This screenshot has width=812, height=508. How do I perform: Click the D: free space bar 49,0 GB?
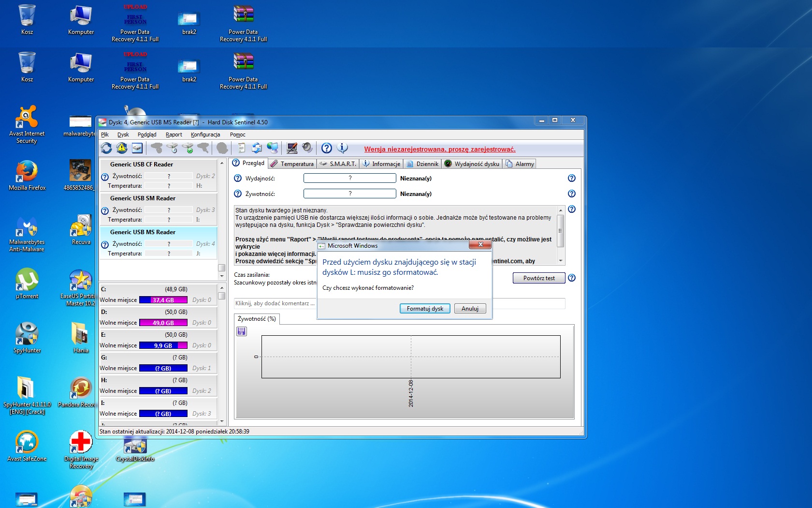pos(163,323)
